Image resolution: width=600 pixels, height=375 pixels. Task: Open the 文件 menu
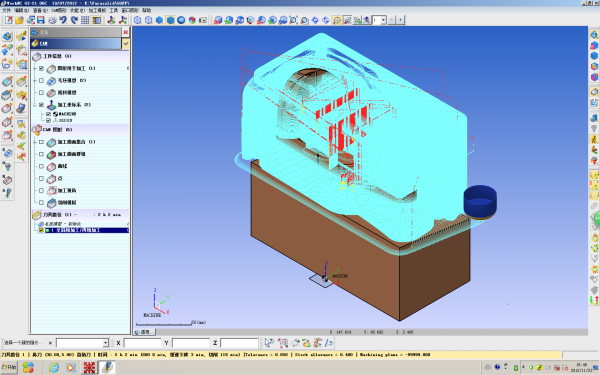tap(7, 10)
